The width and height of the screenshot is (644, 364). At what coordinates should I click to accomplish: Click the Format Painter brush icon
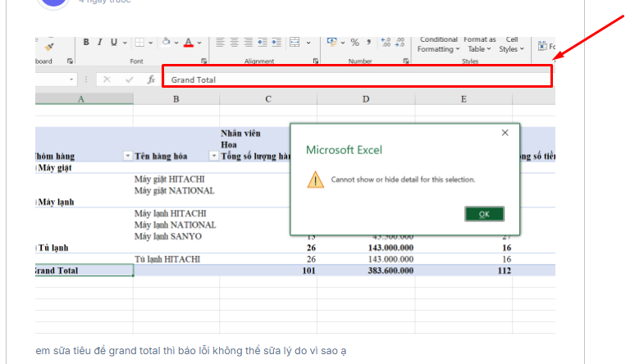click(48, 45)
